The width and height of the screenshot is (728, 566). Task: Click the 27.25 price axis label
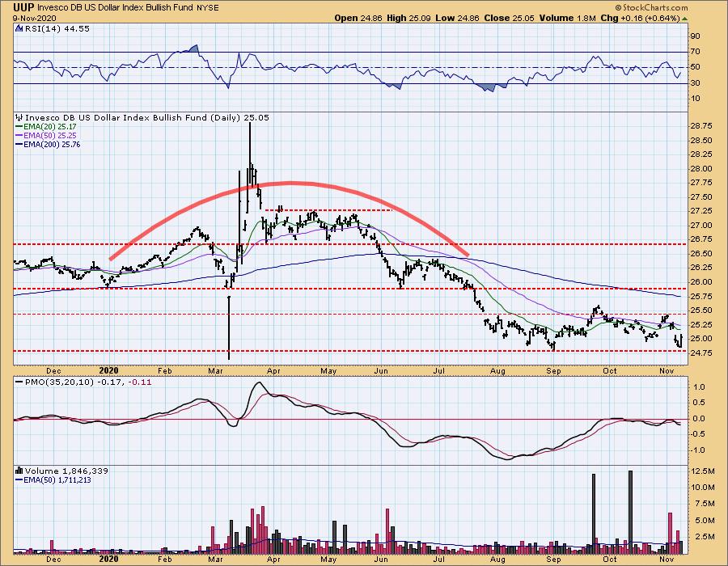click(701, 211)
